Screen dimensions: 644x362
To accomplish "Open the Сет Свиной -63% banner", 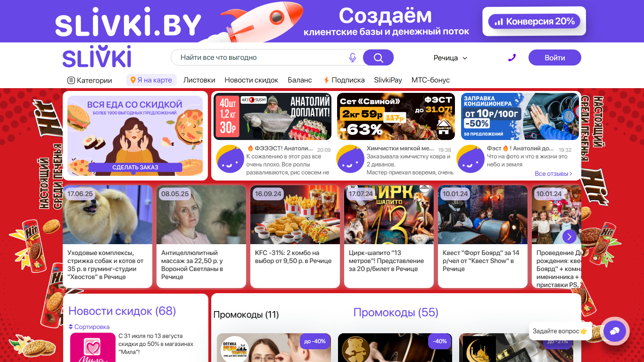I will (396, 116).
